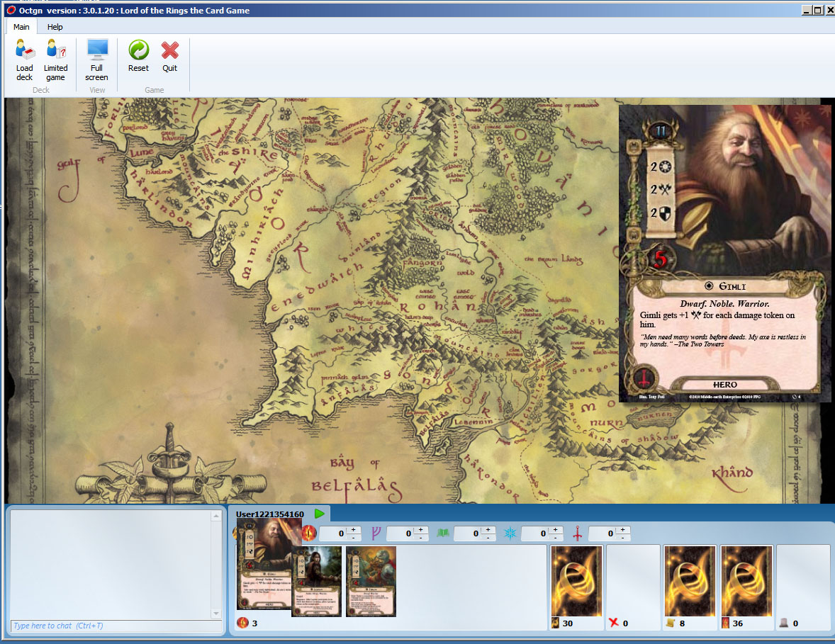This screenshot has height=644, width=835.
Task: Click the blue snowflake counter icon
Action: pyautogui.click(x=510, y=533)
